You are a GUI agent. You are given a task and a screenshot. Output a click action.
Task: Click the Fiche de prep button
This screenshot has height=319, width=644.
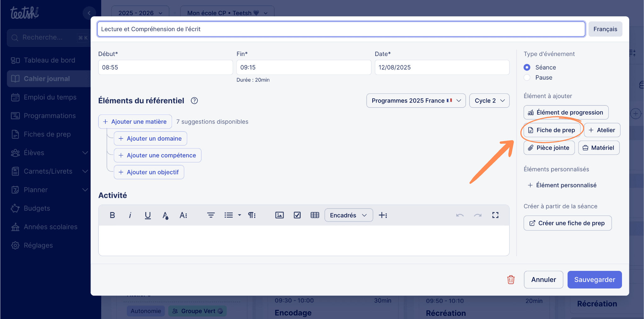coord(552,130)
